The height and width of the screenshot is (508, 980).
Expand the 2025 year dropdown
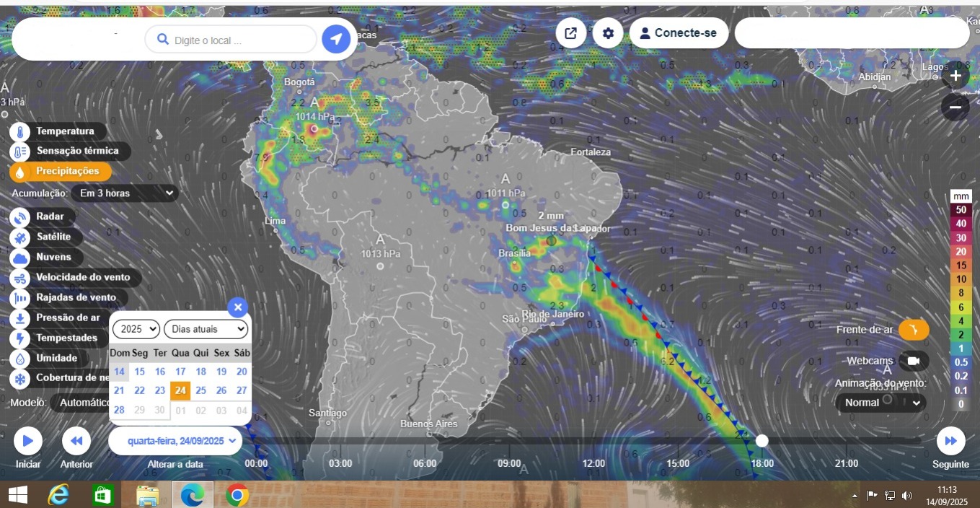click(x=136, y=329)
